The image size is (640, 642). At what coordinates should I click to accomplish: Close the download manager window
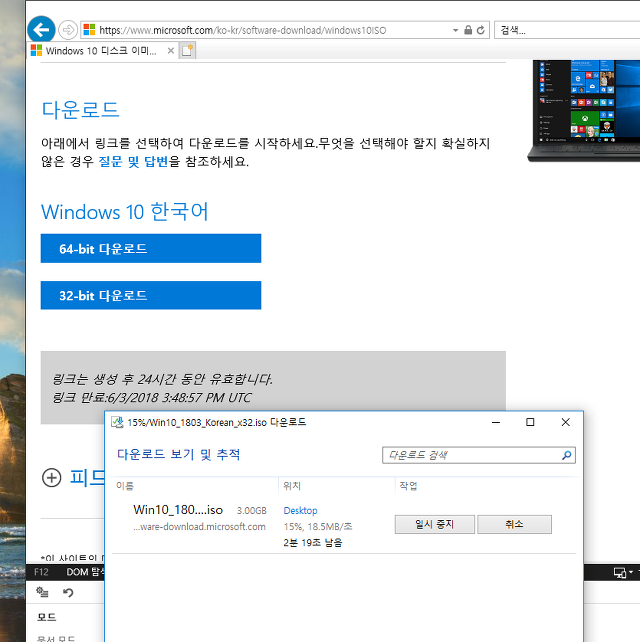click(x=565, y=422)
